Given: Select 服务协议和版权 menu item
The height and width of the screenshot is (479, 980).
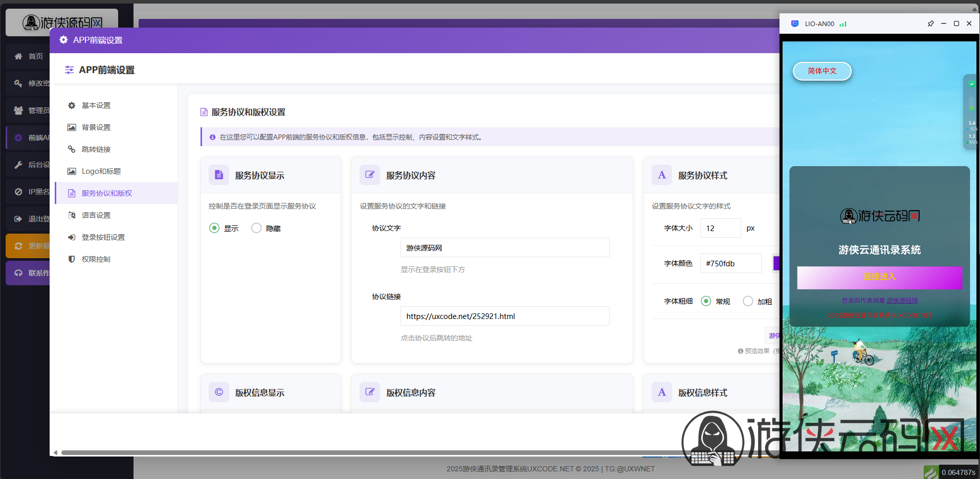Looking at the screenshot, I should click(116, 193).
